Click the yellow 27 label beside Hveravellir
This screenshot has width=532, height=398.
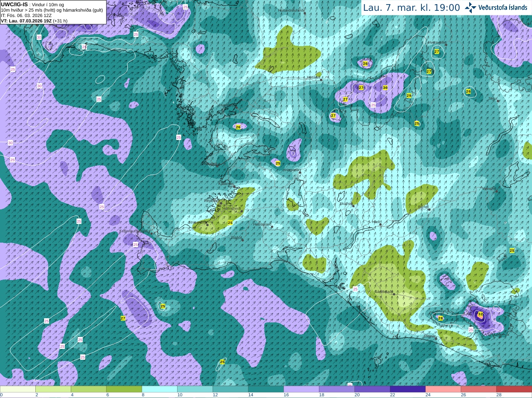(437, 52)
